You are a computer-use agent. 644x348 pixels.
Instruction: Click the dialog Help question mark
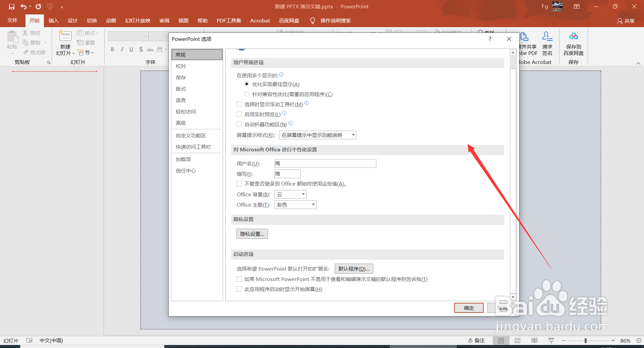click(490, 39)
